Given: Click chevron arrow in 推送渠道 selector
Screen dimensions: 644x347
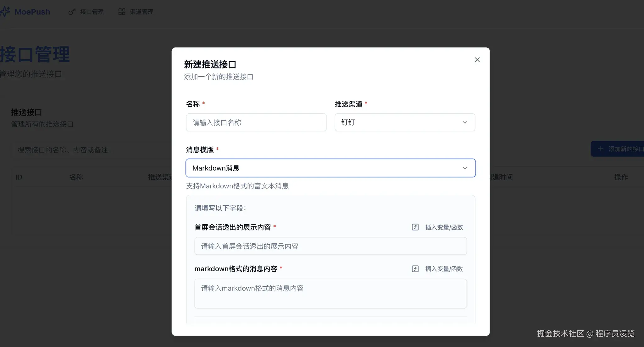Looking at the screenshot, I should click(465, 122).
